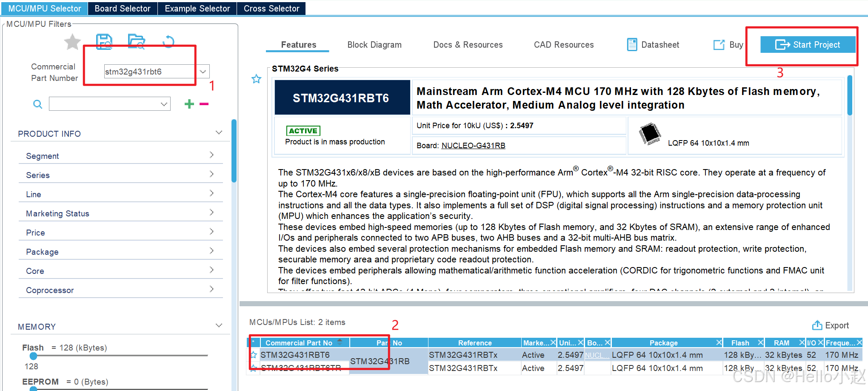Click the pink minus remove-filter icon
This screenshot has width=868, height=391.
pos(204,104)
